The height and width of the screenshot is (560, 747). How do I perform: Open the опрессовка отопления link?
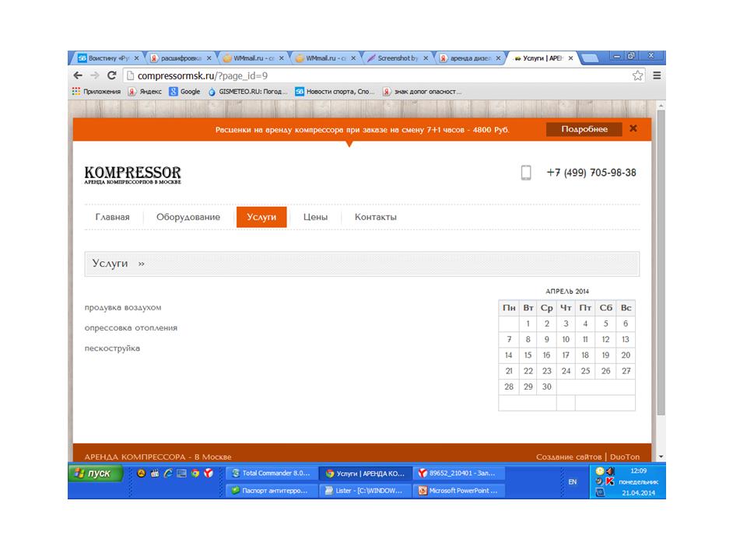tap(131, 328)
